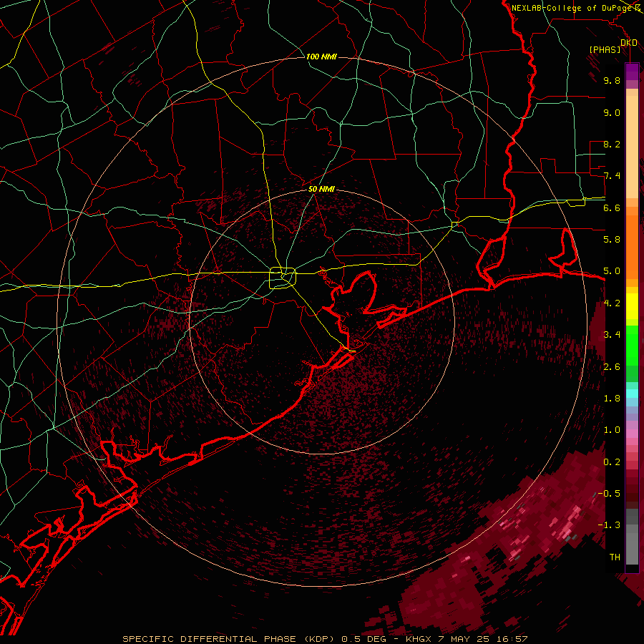Pick the pink segment of the color bar

[632, 434]
